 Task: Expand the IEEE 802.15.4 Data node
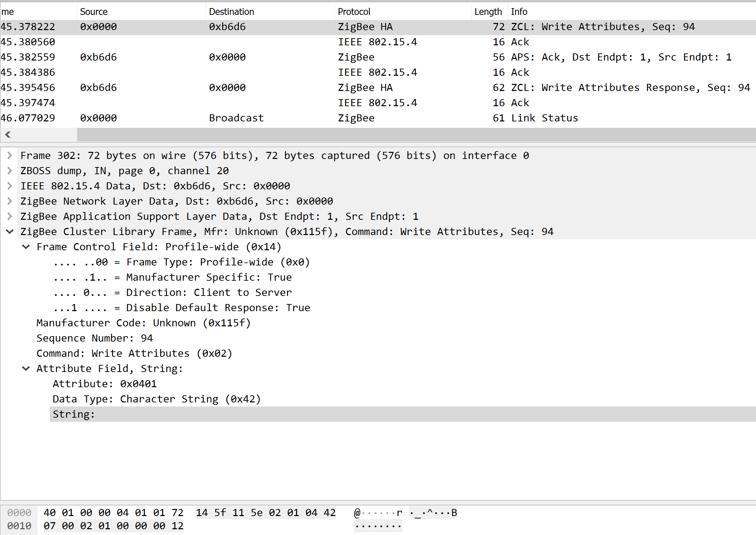(10, 186)
